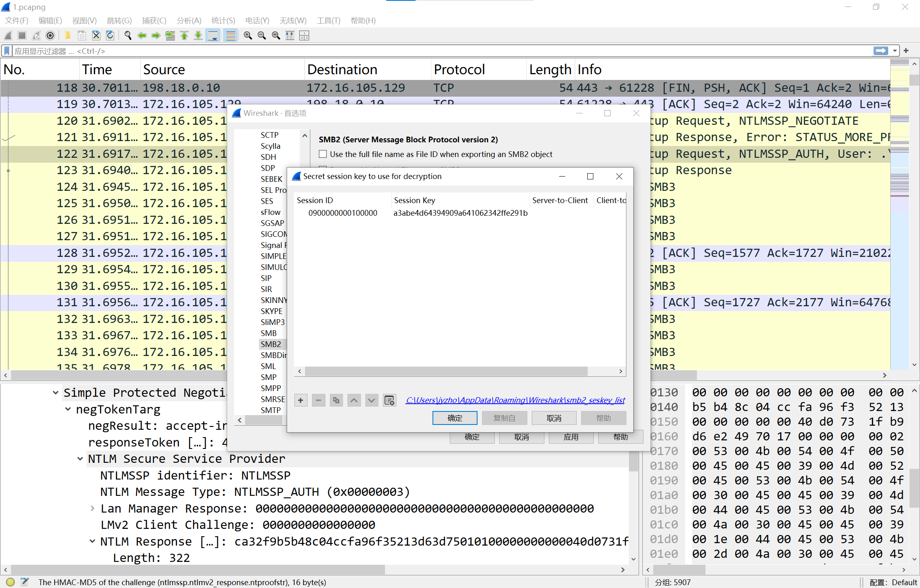
Task: Reload this capture file
Action: point(110,36)
